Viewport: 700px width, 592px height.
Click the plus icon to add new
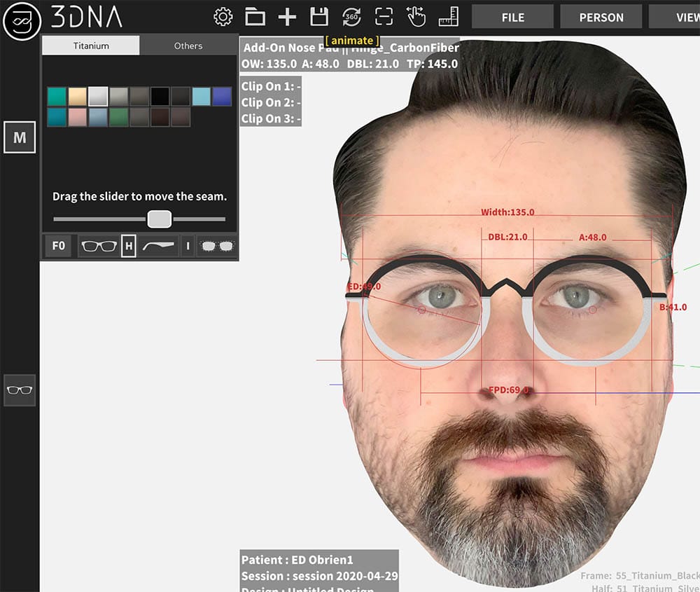pos(287,18)
